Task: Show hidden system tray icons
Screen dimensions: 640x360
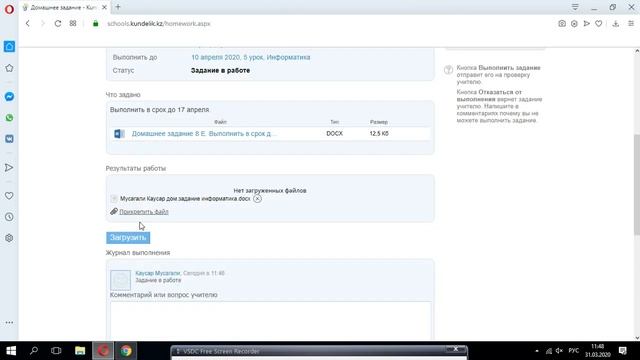Action: point(537,351)
